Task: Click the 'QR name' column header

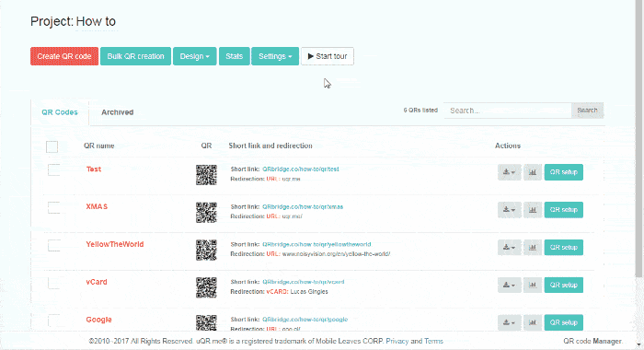Action: (99, 146)
